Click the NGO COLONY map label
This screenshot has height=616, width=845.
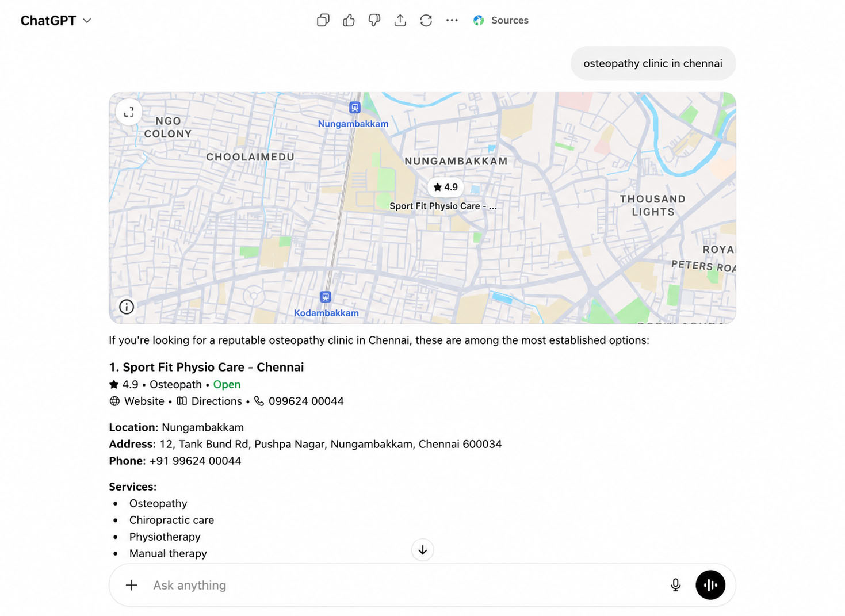click(168, 127)
